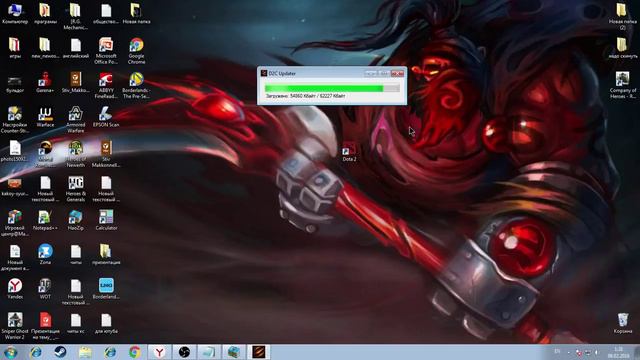Click the Загружено status text in updater
The width and height of the screenshot is (640, 360).
[x=306, y=96]
